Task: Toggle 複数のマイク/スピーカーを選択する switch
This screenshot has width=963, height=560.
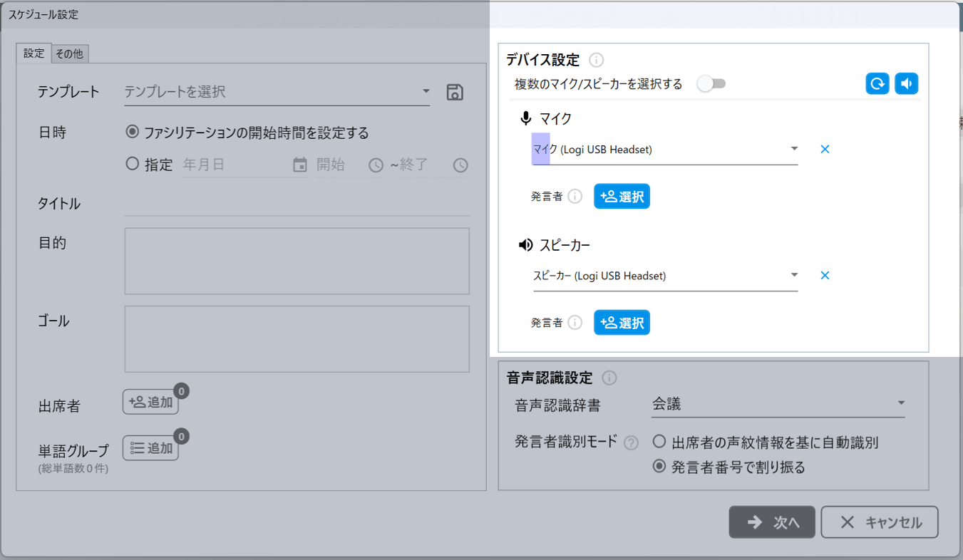Action: coord(711,84)
